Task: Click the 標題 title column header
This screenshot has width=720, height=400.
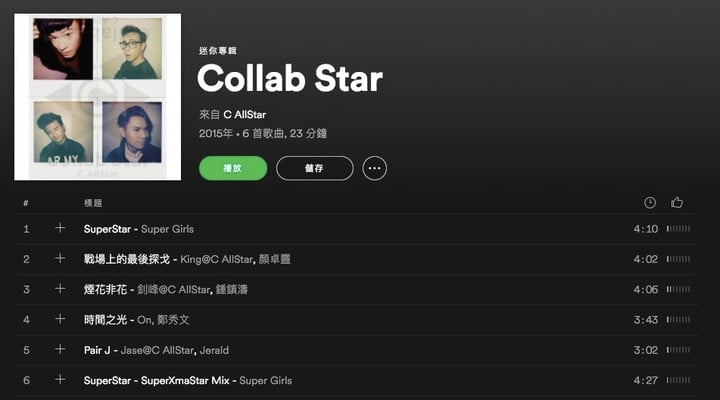Action: (x=93, y=203)
